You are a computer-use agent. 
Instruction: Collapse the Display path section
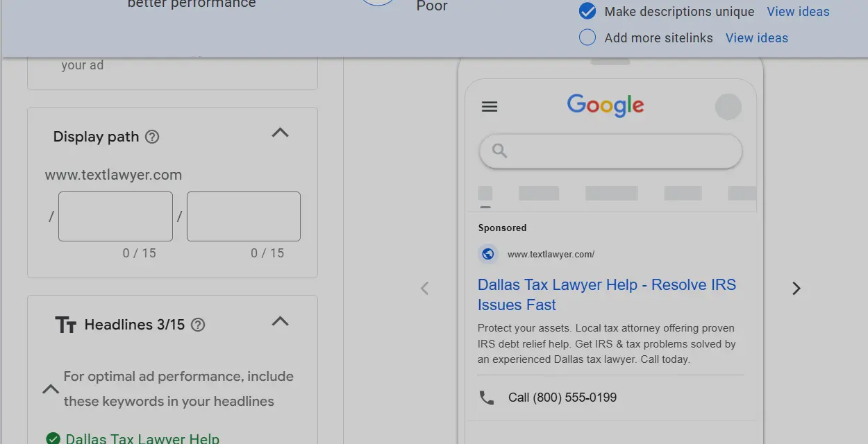(x=280, y=133)
